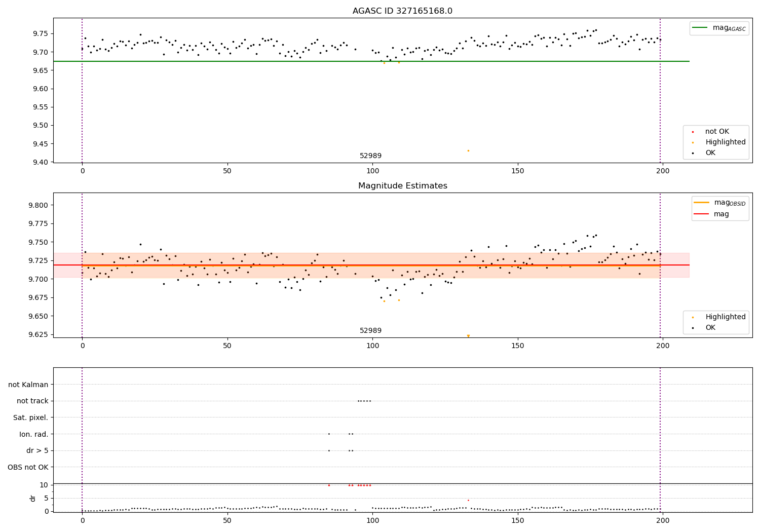This screenshot has width=760, height=532.
Task: Click the '52989' annotation in the top plot
Action: tap(370, 156)
